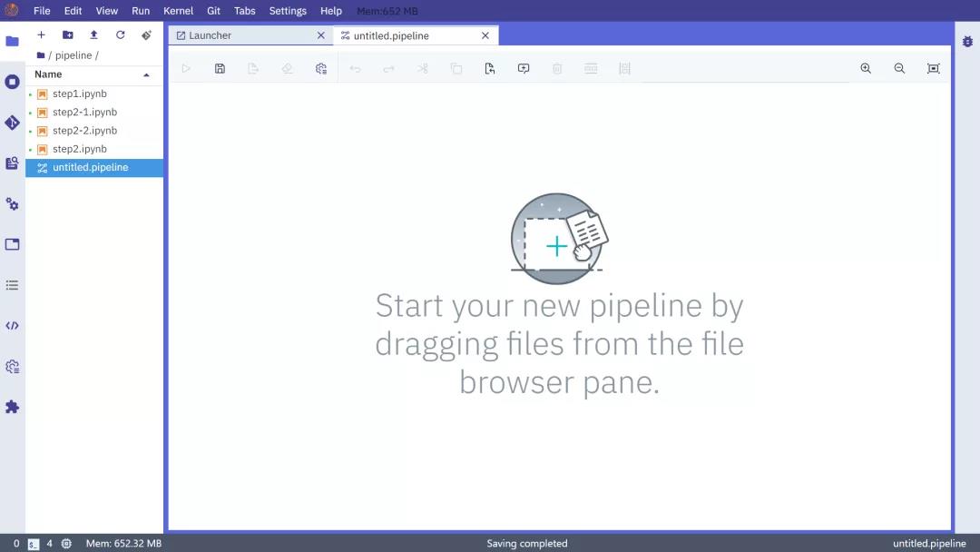Click the Git clone icon in file browser
This screenshot has width=980, height=552.
(x=146, y=35)
